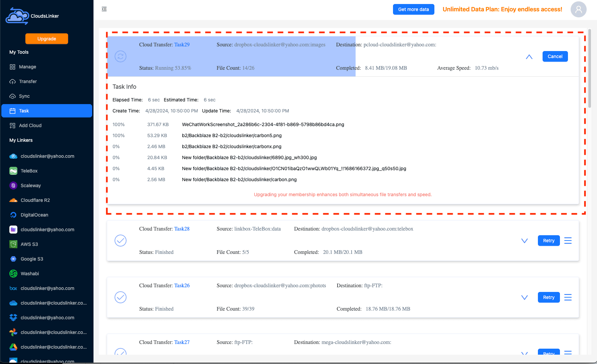Click the Task Info heading
The height and width of the screenshot is (364, 597).
coord(124,87)
